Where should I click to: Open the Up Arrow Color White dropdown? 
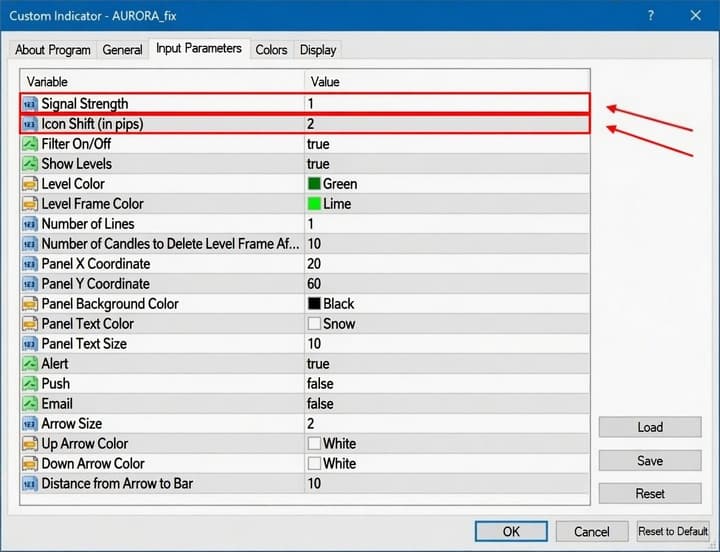coord(447,444)
